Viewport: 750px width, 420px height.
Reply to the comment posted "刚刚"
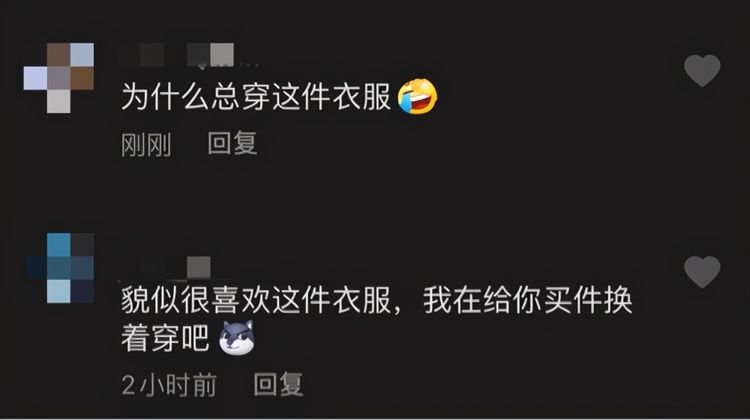point(232,143)
